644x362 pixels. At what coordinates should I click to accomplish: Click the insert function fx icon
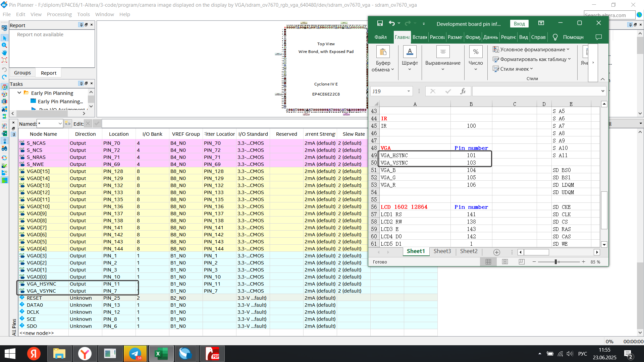[x=463, y=91]
